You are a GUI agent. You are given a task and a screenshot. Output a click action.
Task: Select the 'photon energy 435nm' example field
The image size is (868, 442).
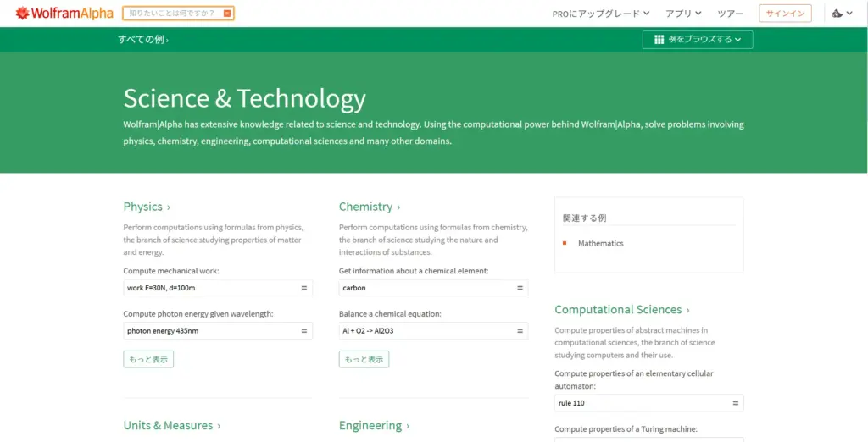218,331
